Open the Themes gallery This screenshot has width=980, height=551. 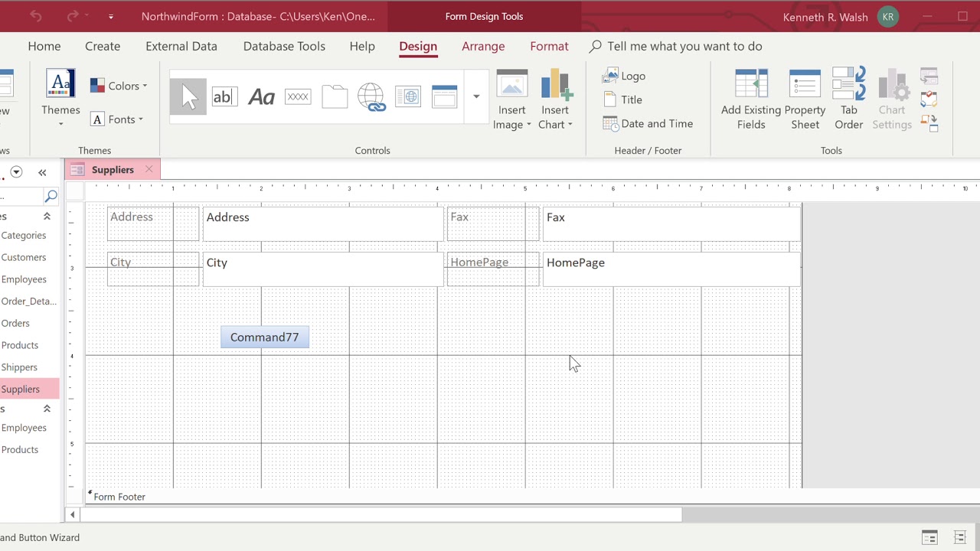tap(60, 99)
